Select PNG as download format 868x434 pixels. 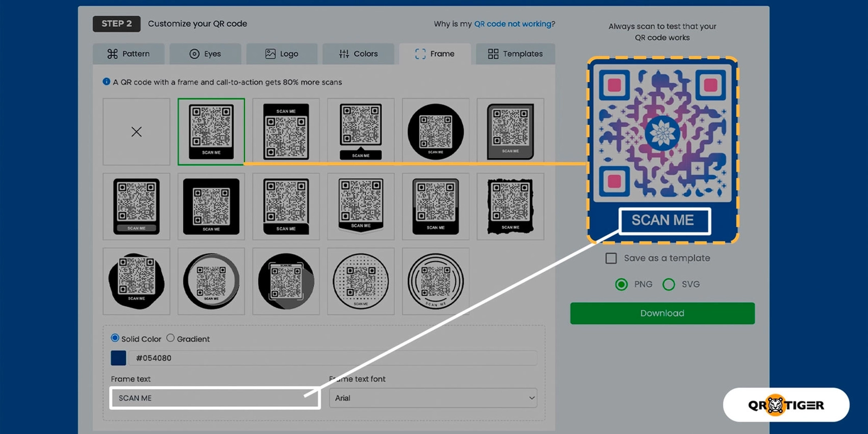(622, 284)
